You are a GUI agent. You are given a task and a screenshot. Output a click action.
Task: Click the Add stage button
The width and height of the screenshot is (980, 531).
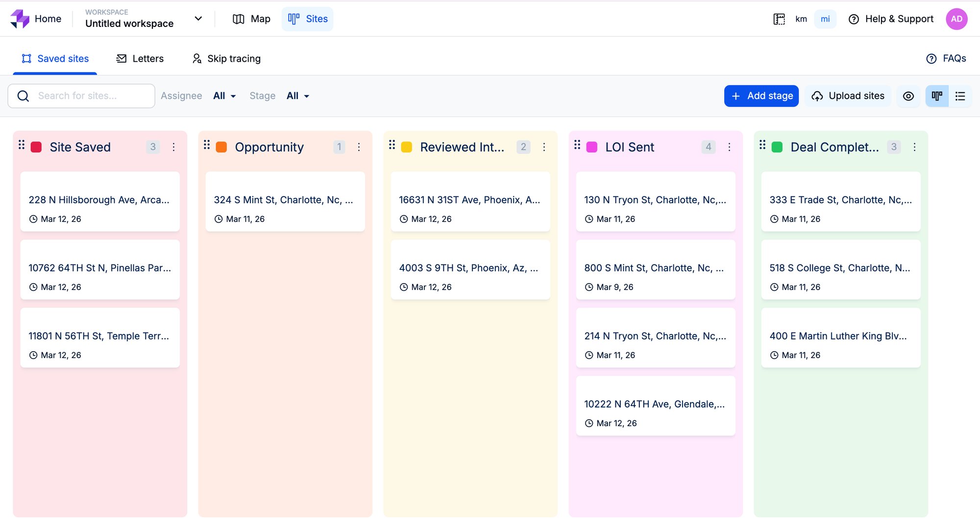pyautogui.click(x=761, y=96)
